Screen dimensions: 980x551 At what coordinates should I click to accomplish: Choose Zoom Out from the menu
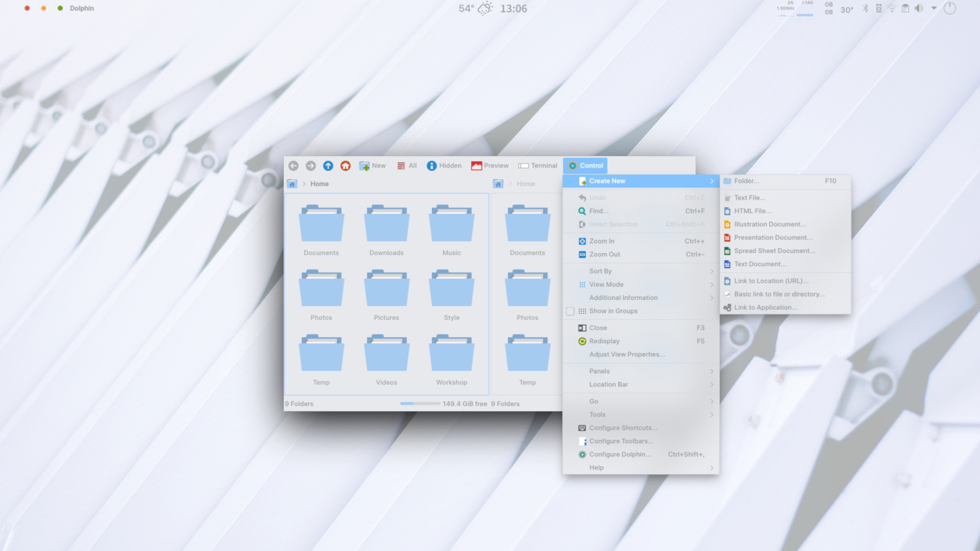point(640,254)
